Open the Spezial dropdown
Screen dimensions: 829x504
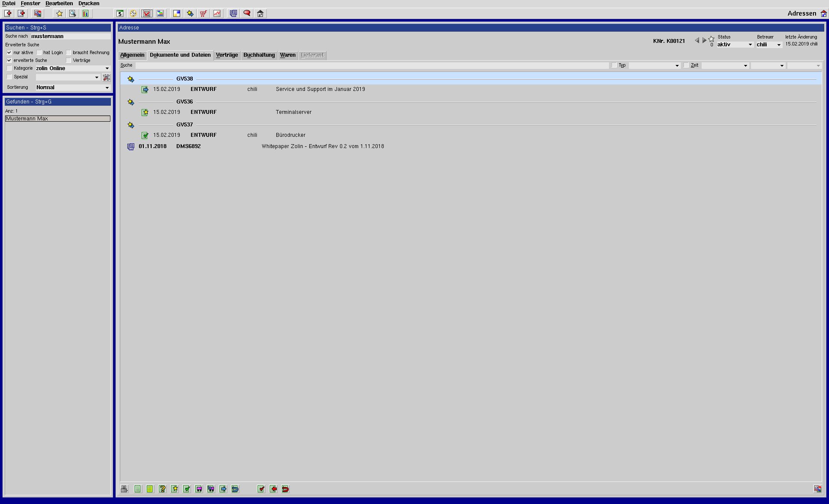pyautogui.click(x=68, y=77)
